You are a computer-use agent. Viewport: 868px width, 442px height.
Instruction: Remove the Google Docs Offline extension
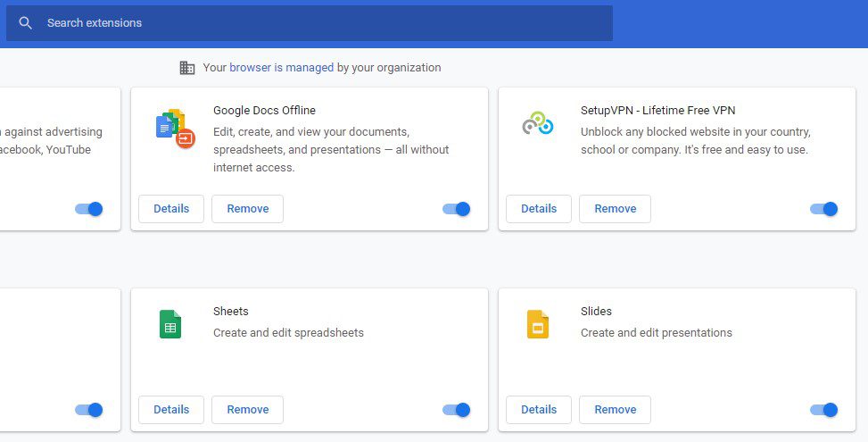point(247,209)
